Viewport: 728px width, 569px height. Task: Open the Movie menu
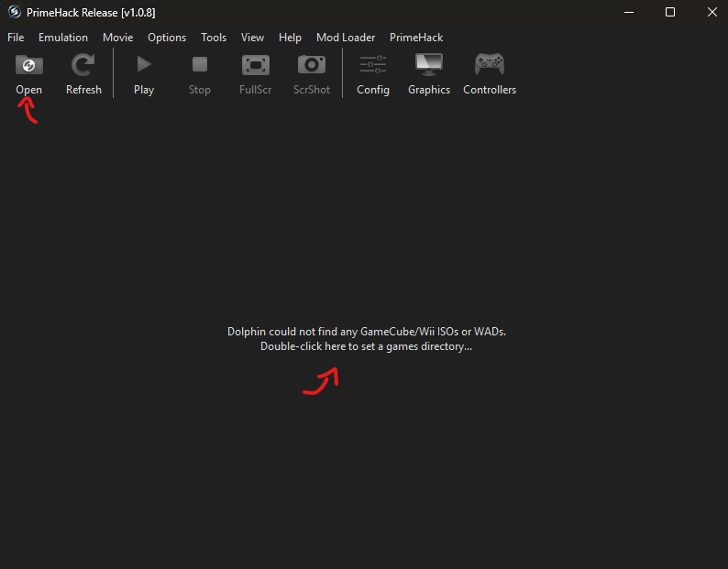(x=118, y=38)
